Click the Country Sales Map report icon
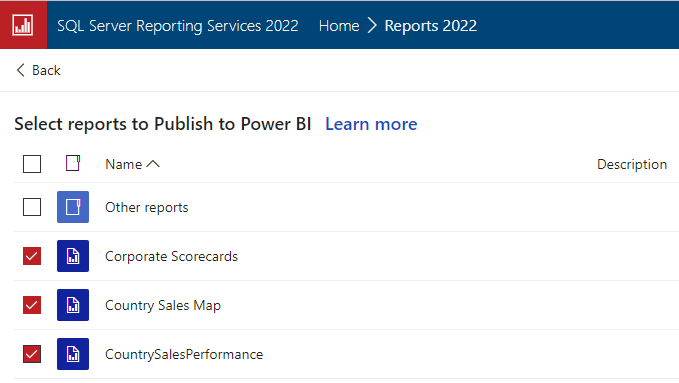The height and width of the screenshot is (383, 679). 73,305
